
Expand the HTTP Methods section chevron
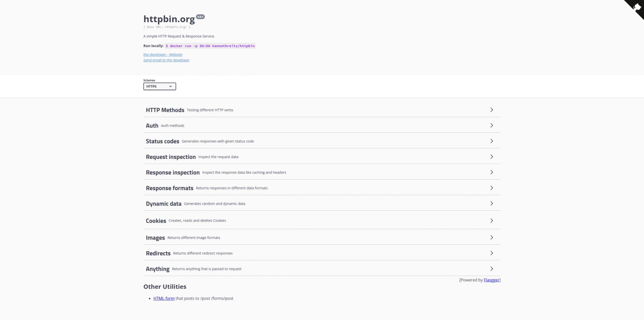(491, 109)
